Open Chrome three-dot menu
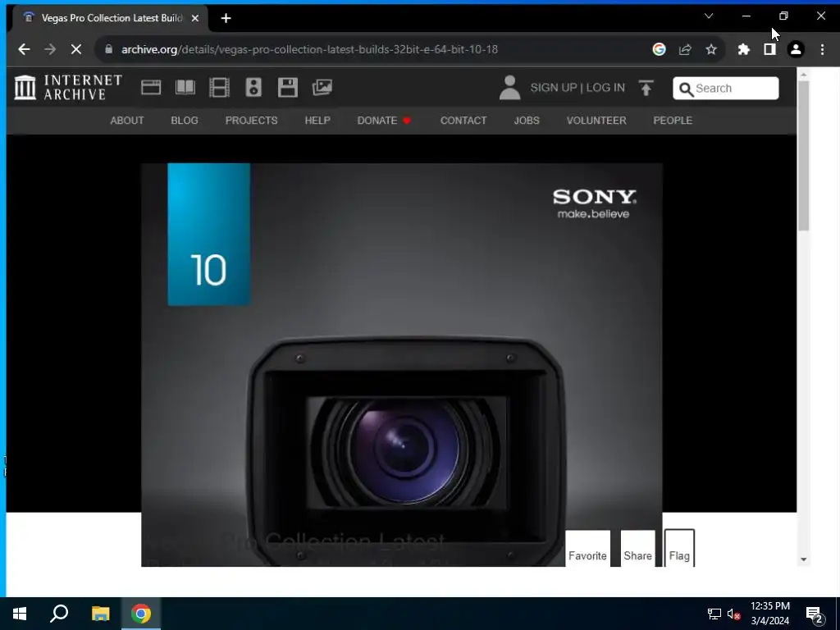 tap(822, 49)
